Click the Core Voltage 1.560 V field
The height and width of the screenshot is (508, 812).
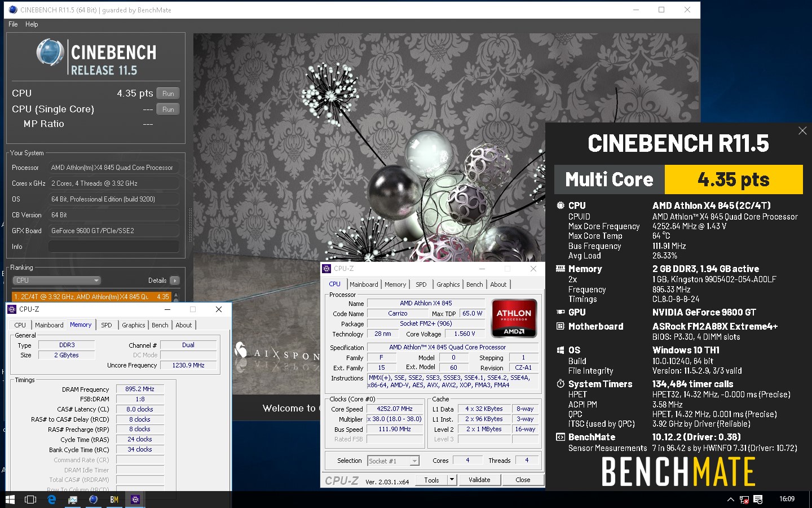(465, 334)
